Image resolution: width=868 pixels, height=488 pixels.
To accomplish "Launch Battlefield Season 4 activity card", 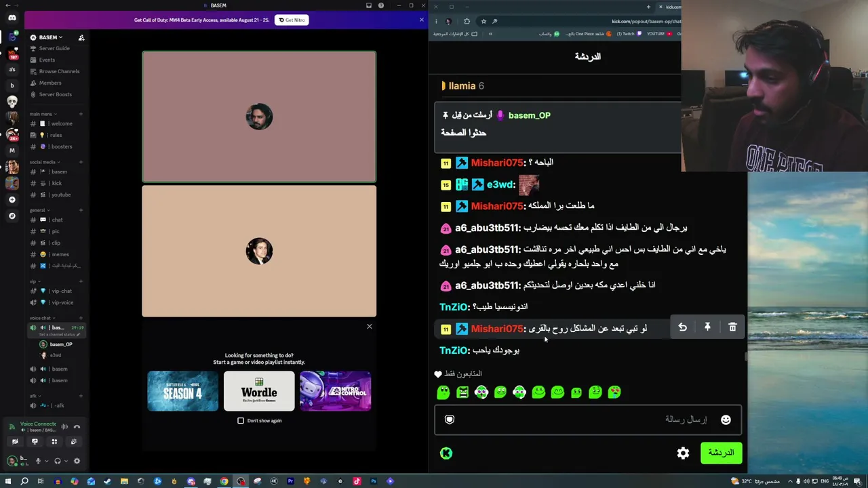I will pyautogui.click(x=183, y=391).
